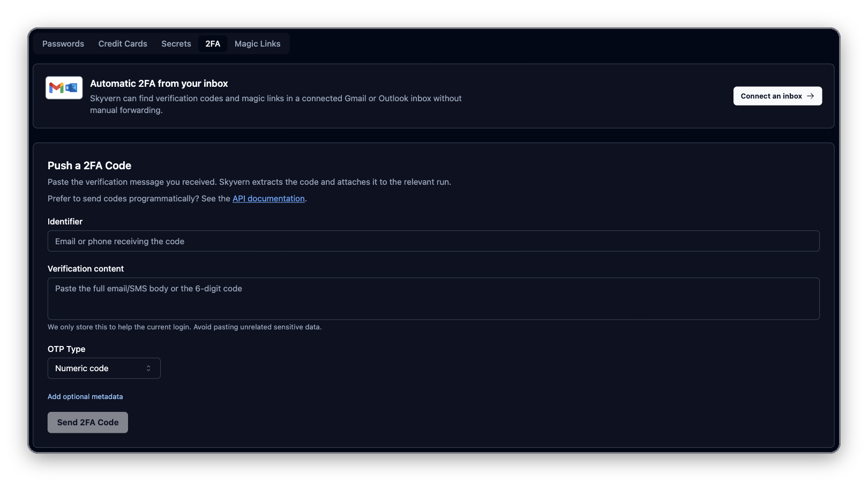Switch to the Credit Cards tab

coord(123,44)
